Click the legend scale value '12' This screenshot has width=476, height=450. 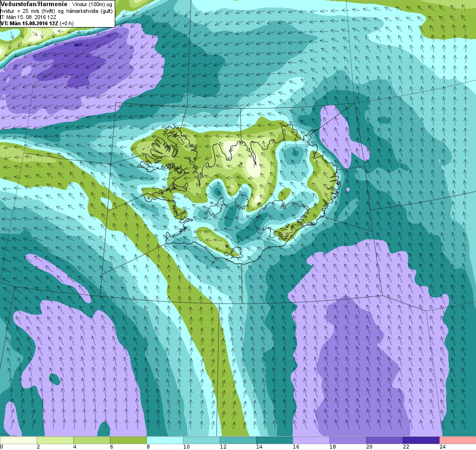click(223, 447)
